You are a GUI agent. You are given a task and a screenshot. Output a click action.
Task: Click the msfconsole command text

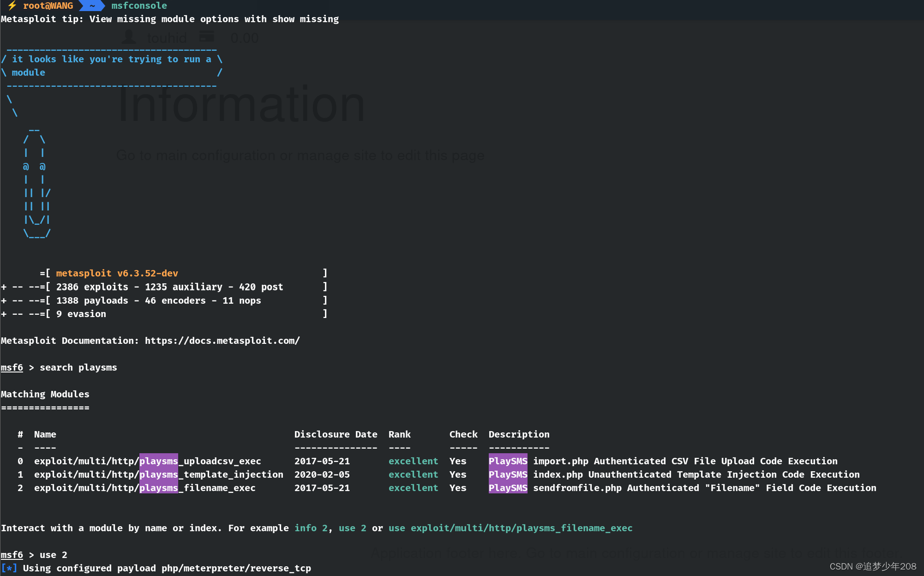(139, 6)
